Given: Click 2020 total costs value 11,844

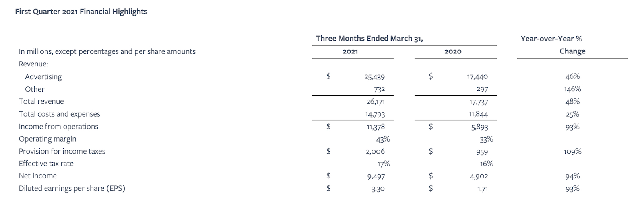Looking at the screenshot, I should click(479, 114).
